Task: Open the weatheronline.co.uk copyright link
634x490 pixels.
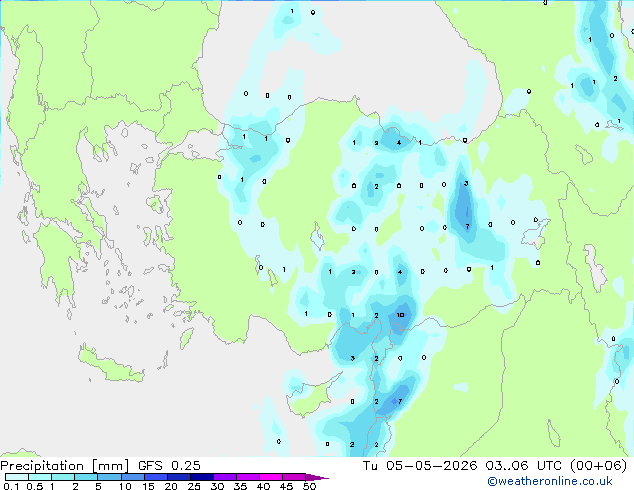Action: [x=549, y=481]
